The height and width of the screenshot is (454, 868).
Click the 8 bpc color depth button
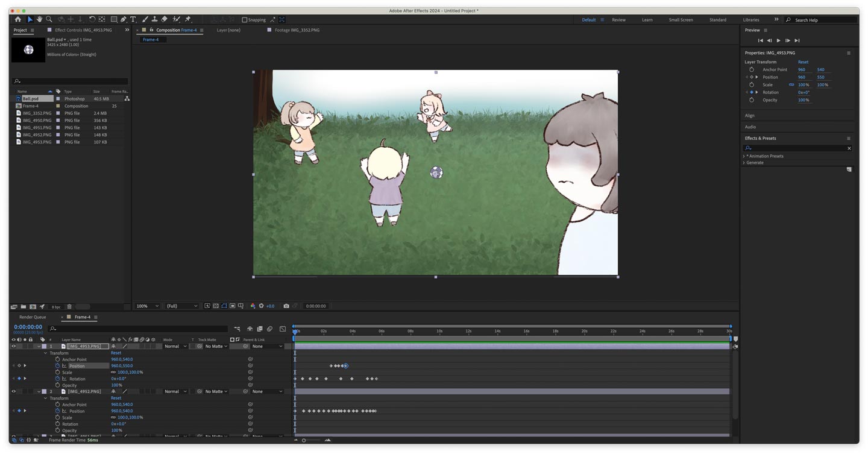(x=55, y=307)
